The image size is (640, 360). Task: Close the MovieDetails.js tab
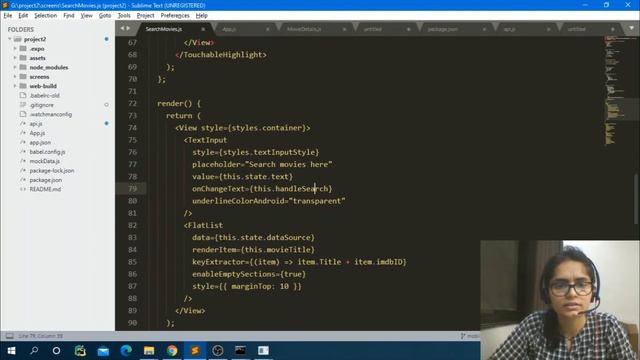click(344, 29)
